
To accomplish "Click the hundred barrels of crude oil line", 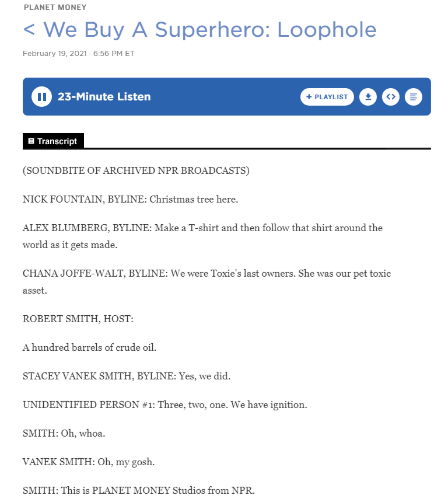I will pyautogui.click(x=89, y=347).
